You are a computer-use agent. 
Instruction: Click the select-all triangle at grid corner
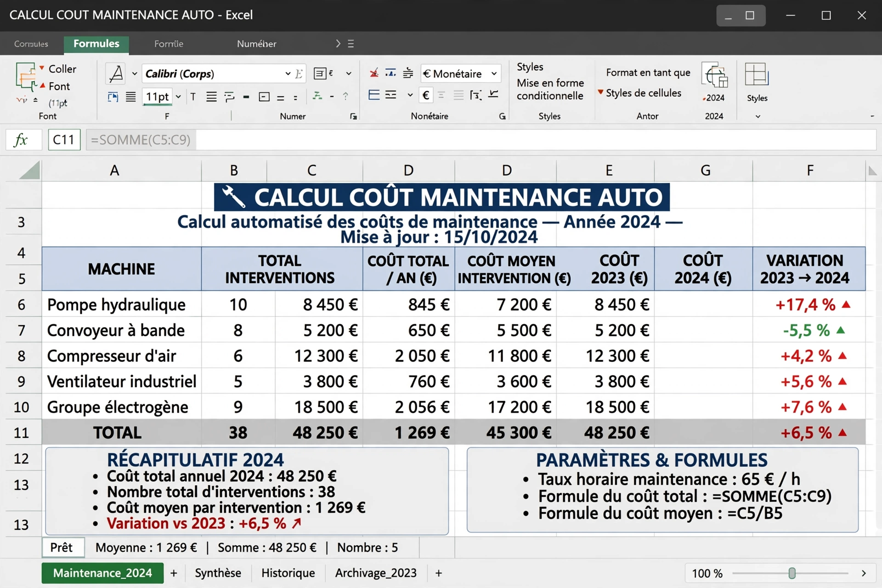pyautogui.click(x=30, y=170)
